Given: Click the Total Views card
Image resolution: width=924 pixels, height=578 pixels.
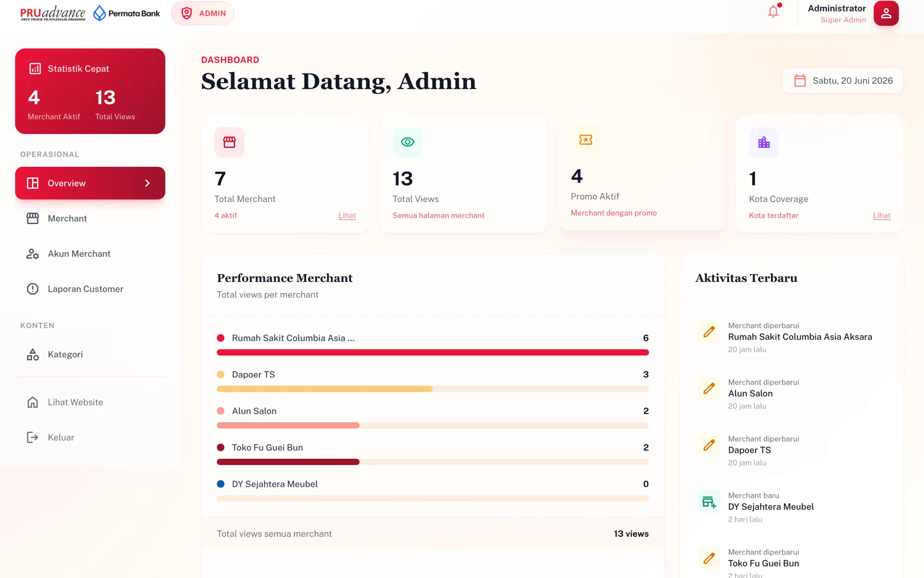Looking at the screenshot, I should point(463,174).
